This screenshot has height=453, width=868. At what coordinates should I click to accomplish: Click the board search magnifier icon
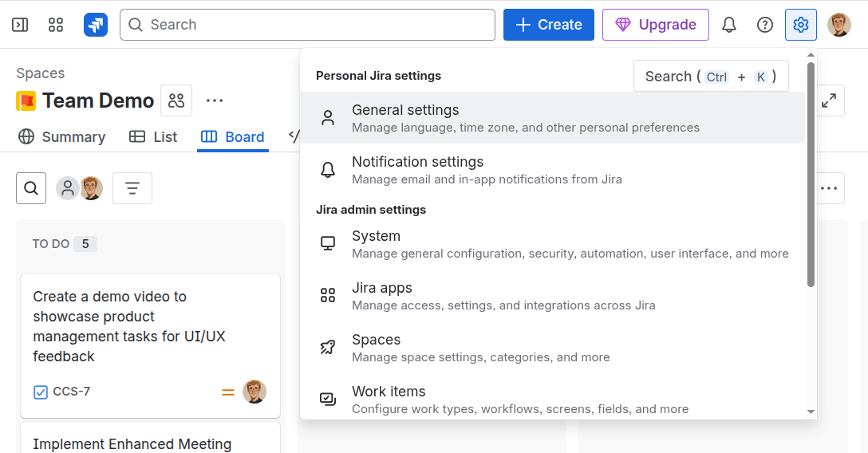(31, 188)
